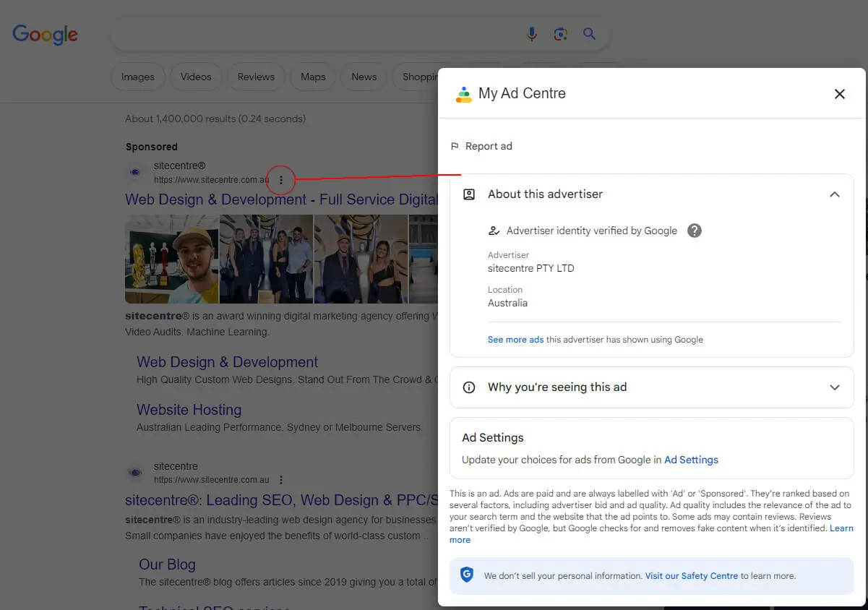
Task: Click the info icon beside Why you're seeing this ad
Action: 469,387
